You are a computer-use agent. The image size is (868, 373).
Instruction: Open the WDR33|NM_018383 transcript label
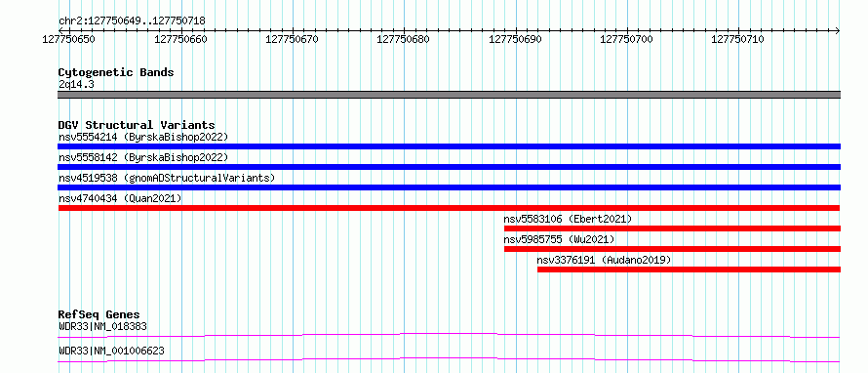pyautogui.click(x=102, y=326)
